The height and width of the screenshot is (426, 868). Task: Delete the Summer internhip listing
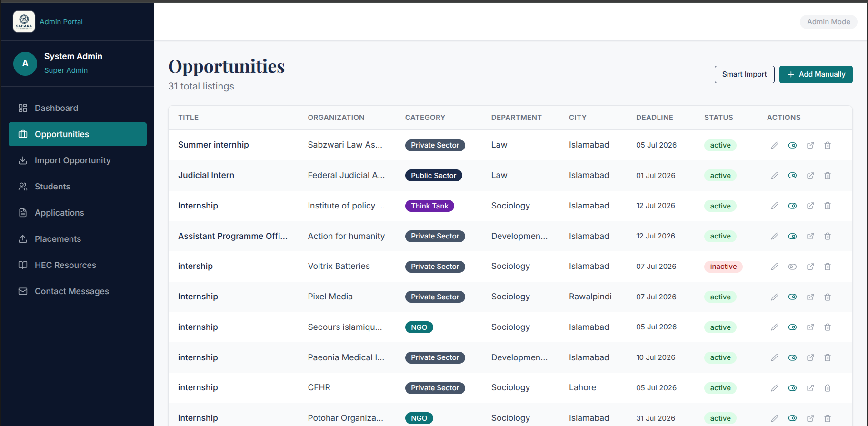[x=828, y=145]
